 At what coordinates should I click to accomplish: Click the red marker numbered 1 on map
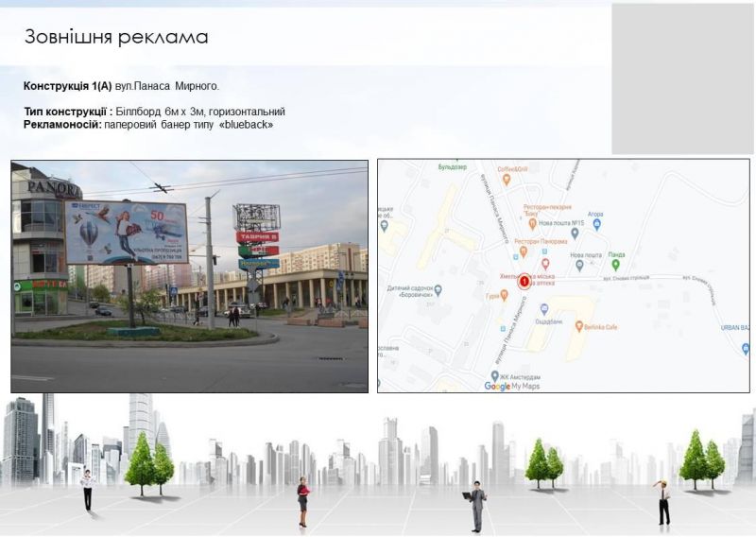[524, 282]
